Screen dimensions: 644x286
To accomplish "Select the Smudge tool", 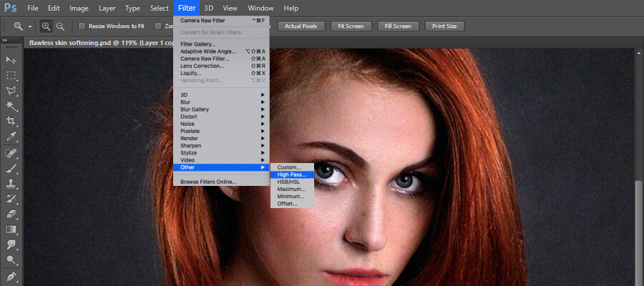I will (x=11, y=245).
